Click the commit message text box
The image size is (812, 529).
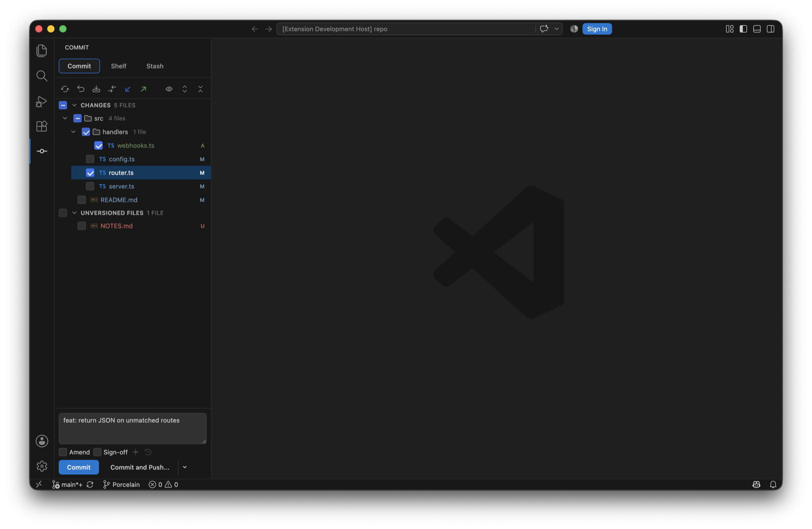(132, 429)
